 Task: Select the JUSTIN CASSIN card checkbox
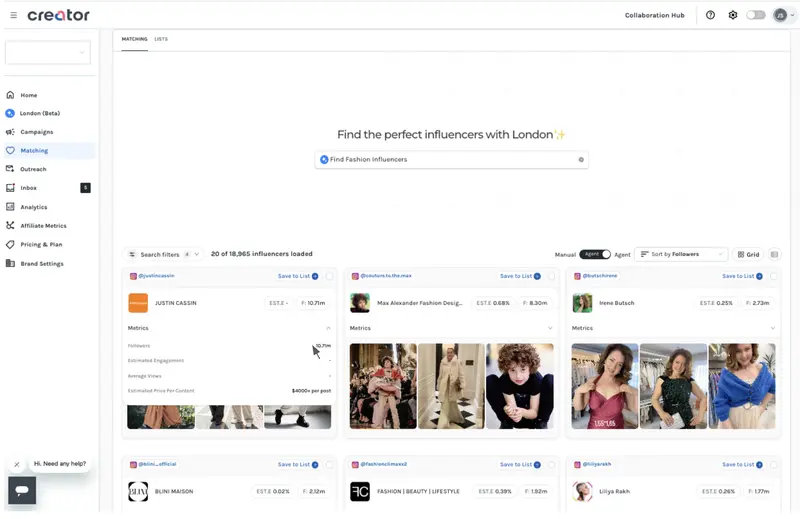pyautogui.click(x=330, y=276)
